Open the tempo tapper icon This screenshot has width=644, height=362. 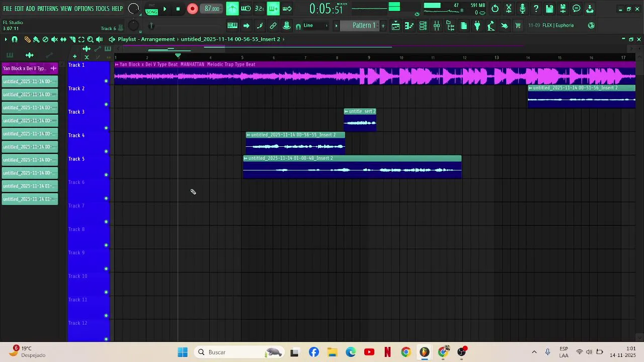[x=491, y=26]
